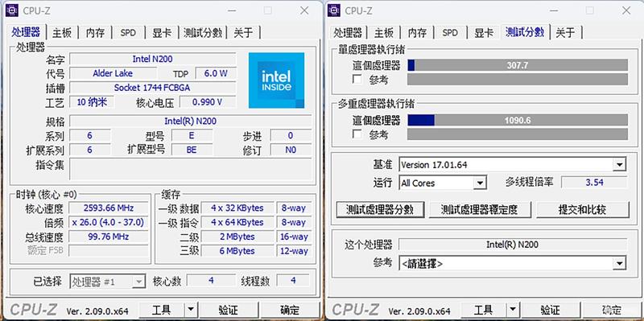Enable 參考 checkbox under single thread score
Viewport: 644px width, 321px height.
pos(357,80)
